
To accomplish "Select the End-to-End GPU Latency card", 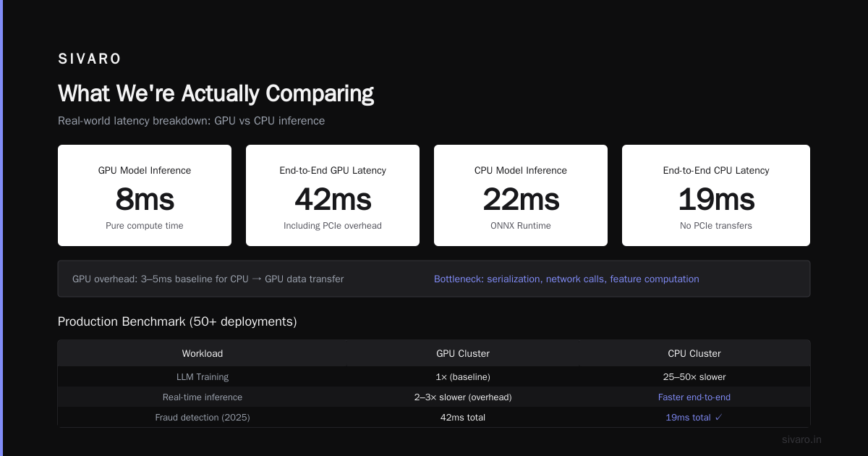I will (x=333, y=195).
